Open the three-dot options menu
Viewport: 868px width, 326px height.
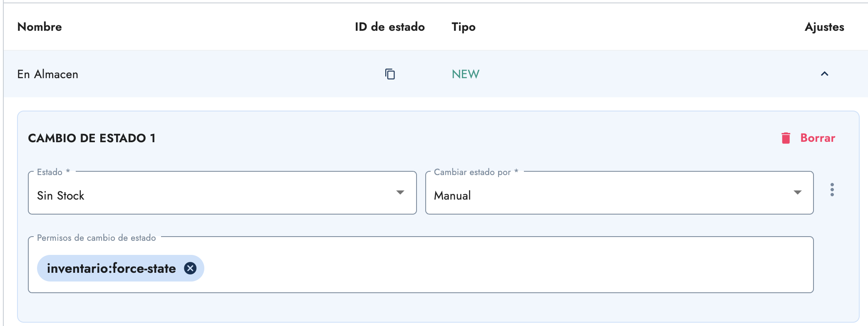click(832, 190)
